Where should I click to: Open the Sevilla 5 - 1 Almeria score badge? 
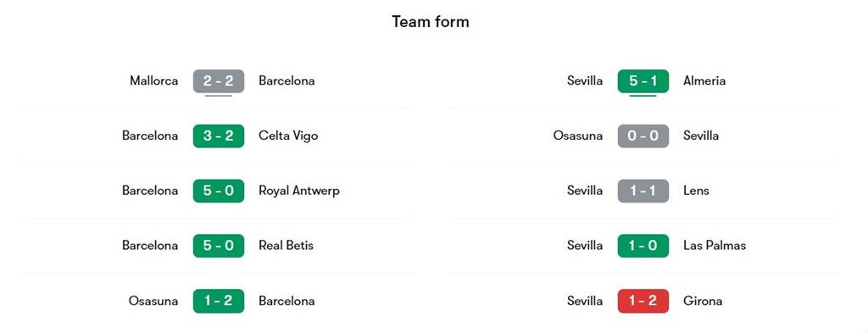click(x=643, y=80)
